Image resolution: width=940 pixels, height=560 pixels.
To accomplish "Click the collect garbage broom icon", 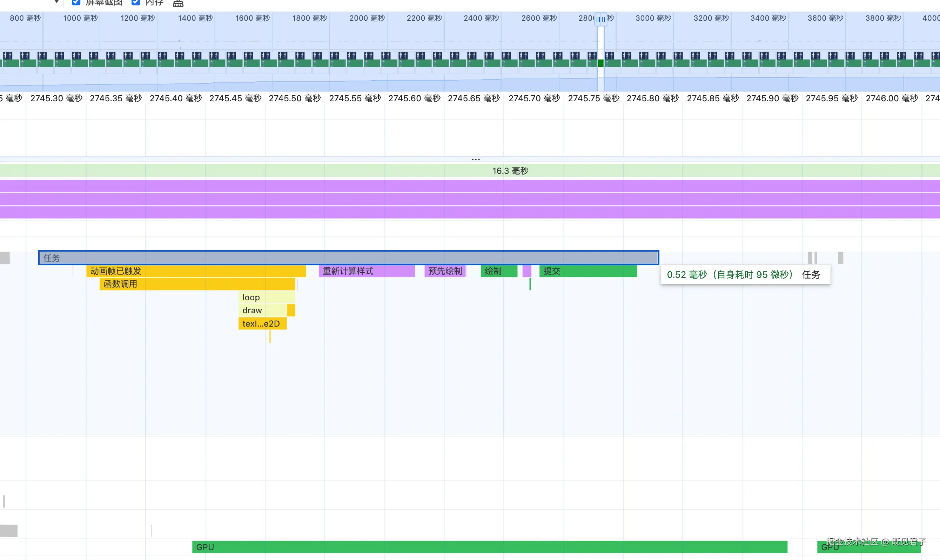I will pos(178,4).
